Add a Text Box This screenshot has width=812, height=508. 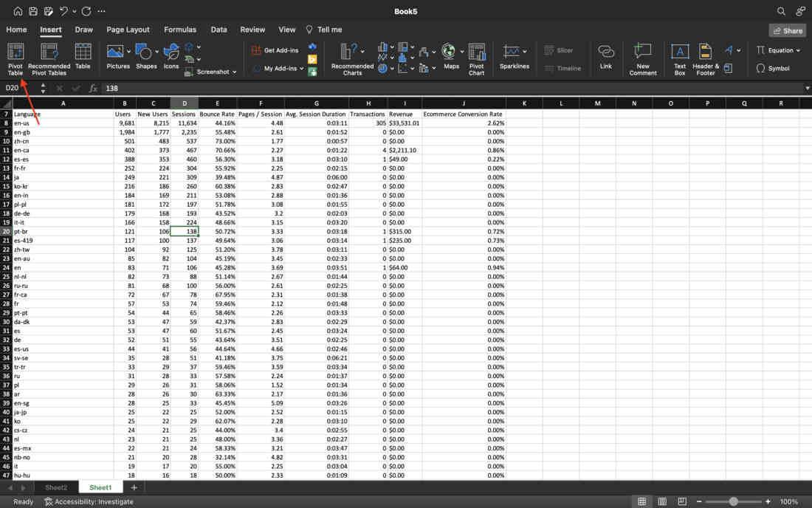(679, 59)
